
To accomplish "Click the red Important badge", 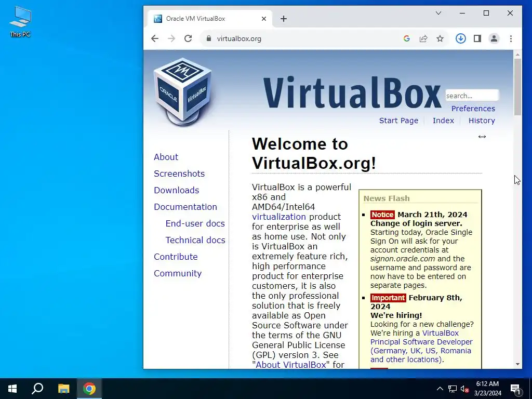I will click(388, 298).
